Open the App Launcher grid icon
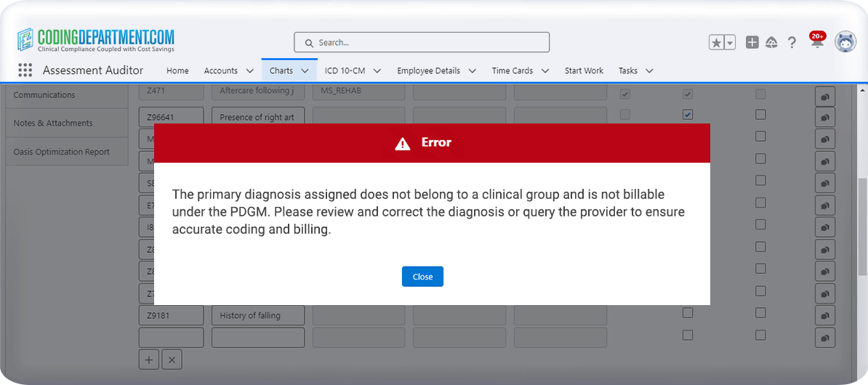 pyautogui.click(x=25, y=70)
